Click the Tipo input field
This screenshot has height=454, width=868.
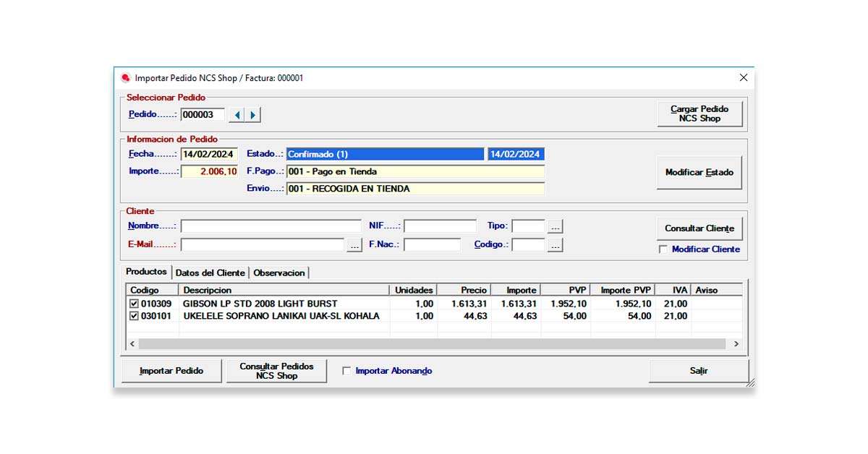click(529, 226)
